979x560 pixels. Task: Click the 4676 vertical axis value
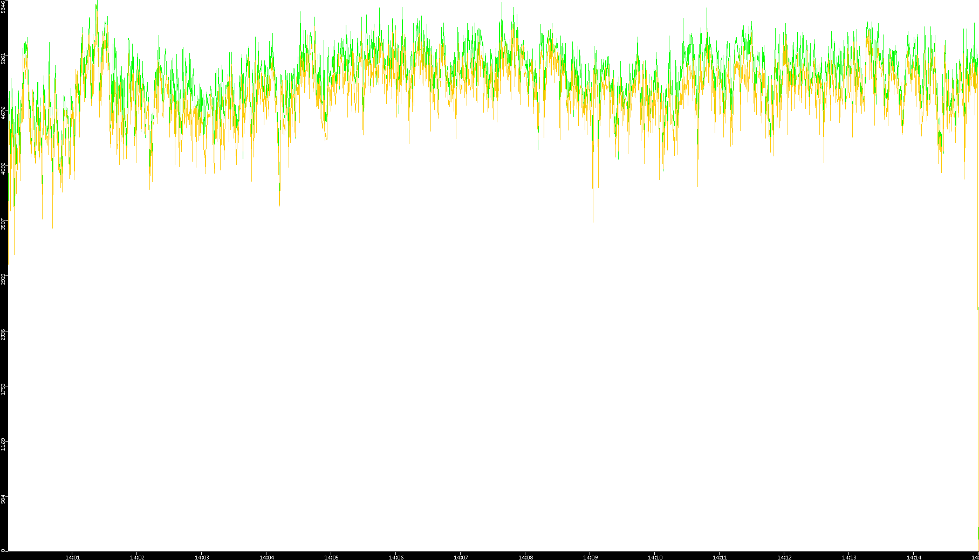pyautogui.click(x=3, y=113)
